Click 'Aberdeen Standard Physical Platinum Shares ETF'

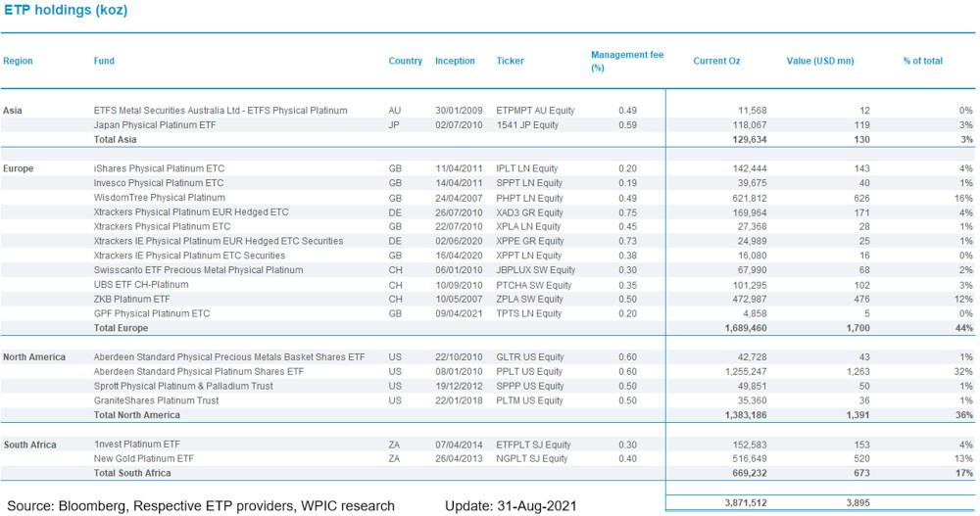199,372
